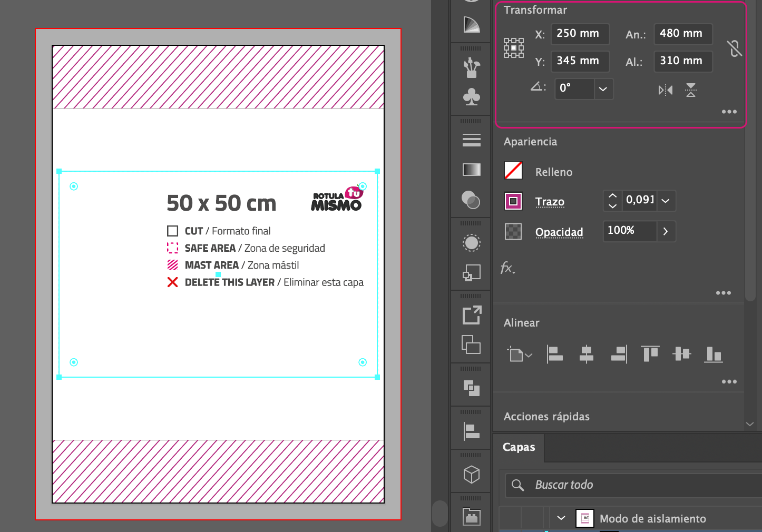The height and width of the screenshot is (532, 762).
Task: Expand the Opacidad slider arrow
Action: 666,231
